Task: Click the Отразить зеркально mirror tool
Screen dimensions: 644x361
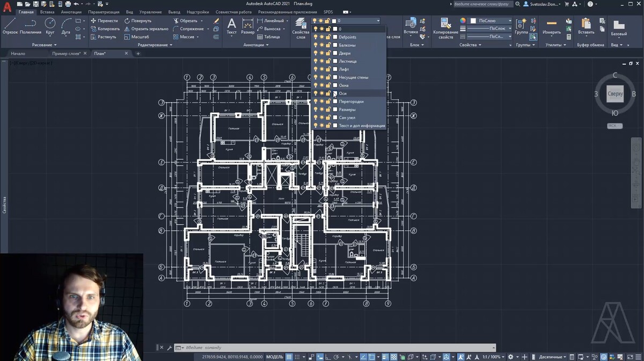Action: pos(146,29)
